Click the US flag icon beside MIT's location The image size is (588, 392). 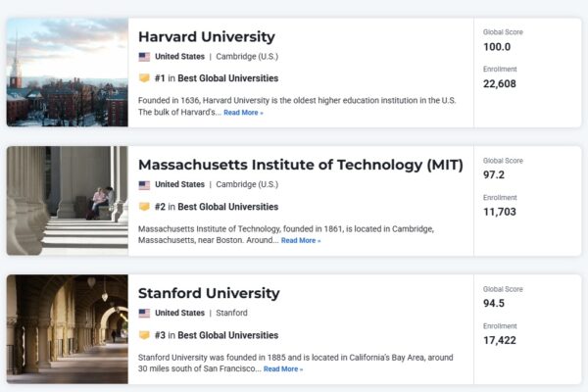(x=144, y=185)
